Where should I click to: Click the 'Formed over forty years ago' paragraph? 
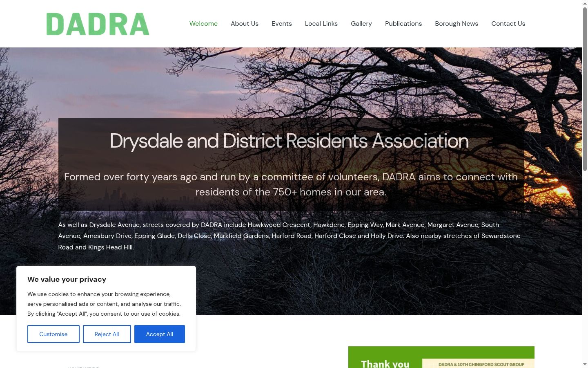point(291,184)
